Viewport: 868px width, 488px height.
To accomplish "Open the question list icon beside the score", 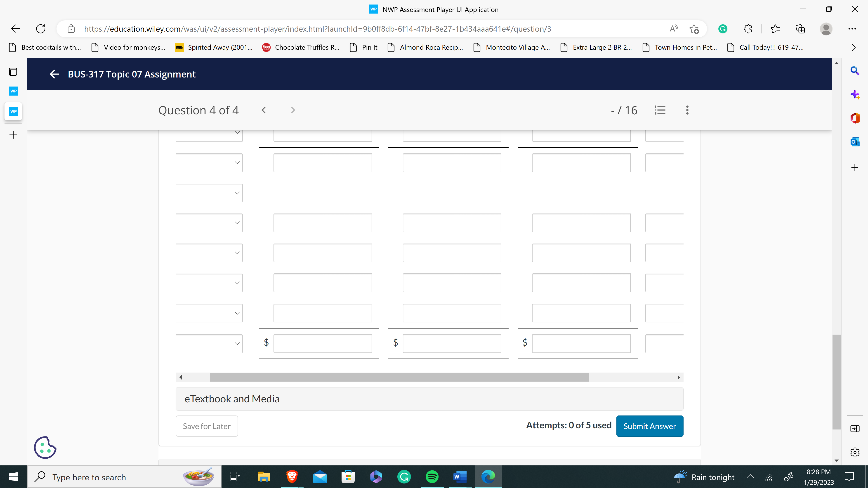I will pyautogui.click(x=660, y=110).
